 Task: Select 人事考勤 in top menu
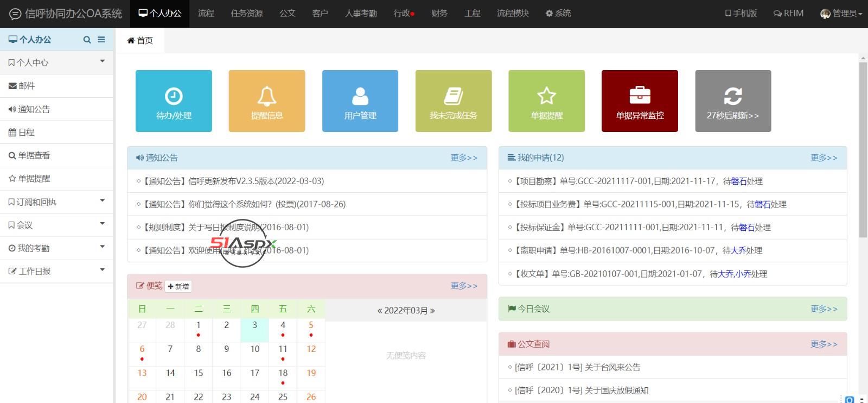(361, 14)
